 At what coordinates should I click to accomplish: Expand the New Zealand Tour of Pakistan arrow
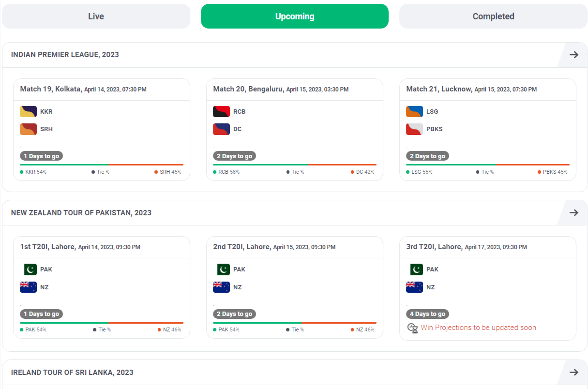(573, 212)
